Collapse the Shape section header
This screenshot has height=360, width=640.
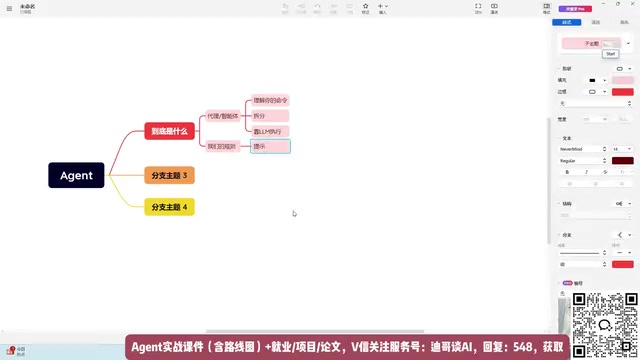[x=564, y=69]
